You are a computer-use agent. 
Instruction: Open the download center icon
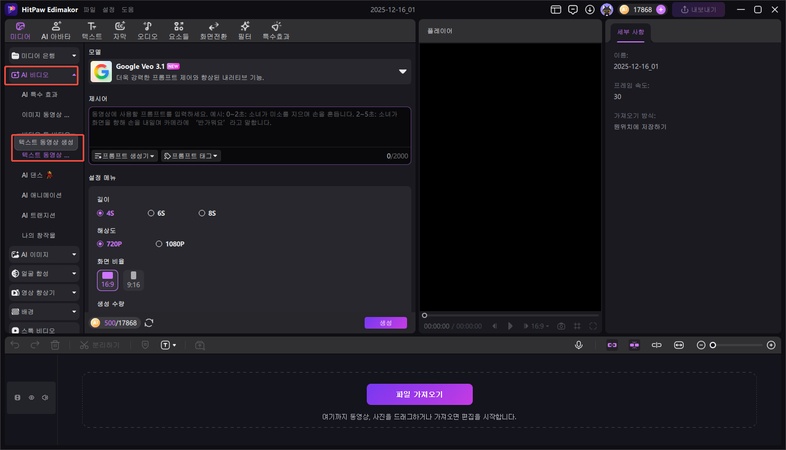[x=590, y=10]
